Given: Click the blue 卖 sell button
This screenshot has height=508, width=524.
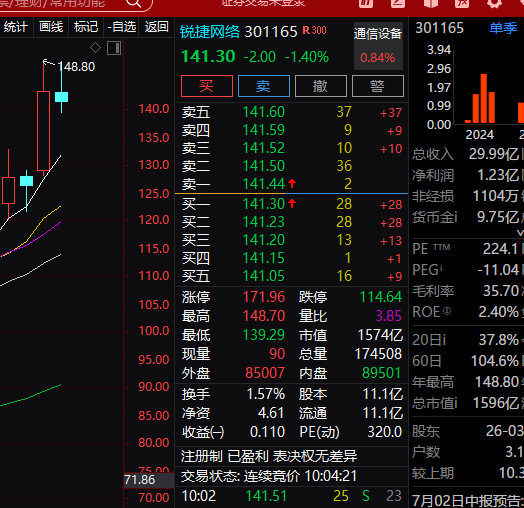Looking at the screenshot, I should coord(264,86).
